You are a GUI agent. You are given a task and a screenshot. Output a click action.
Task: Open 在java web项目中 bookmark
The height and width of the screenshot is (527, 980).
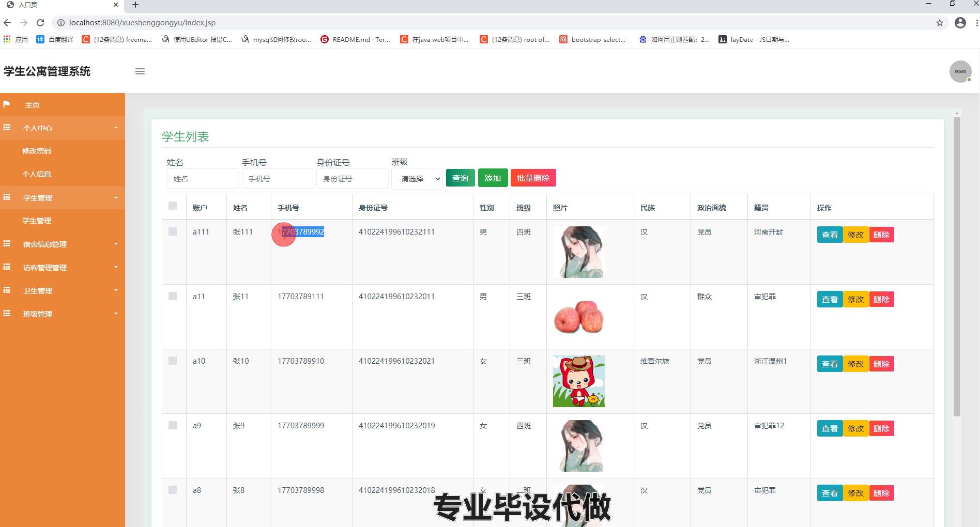coord(435,39)
